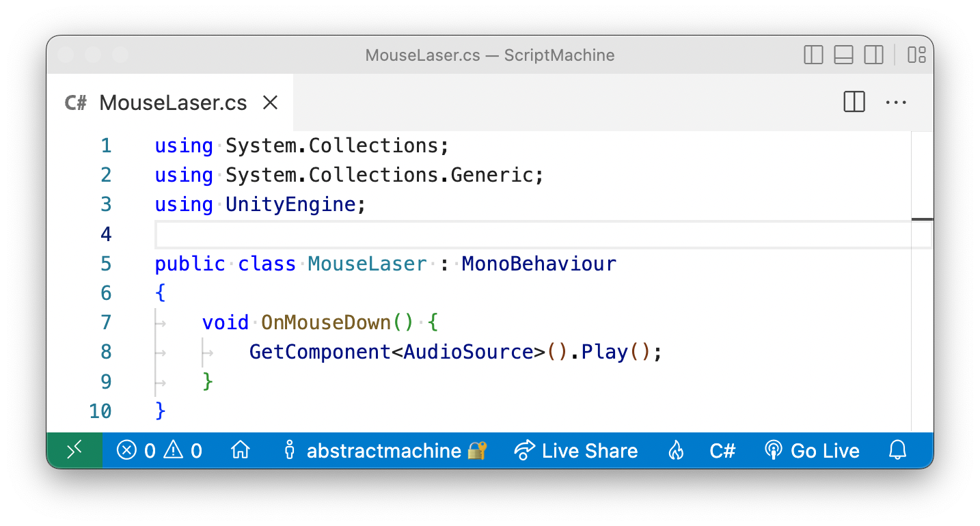Click the flame icon in the status bar

click(x=676, y=450)
